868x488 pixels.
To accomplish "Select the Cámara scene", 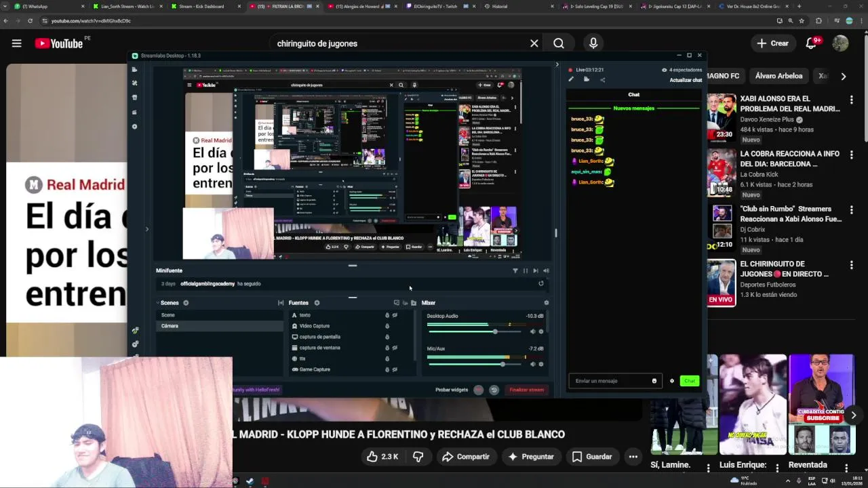I will tap(219, 326).
